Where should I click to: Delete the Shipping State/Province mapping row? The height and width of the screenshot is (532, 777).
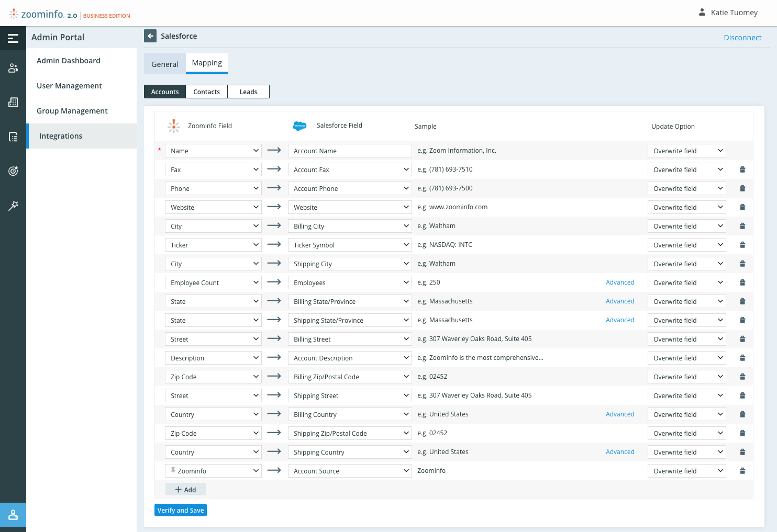point(742,320)
